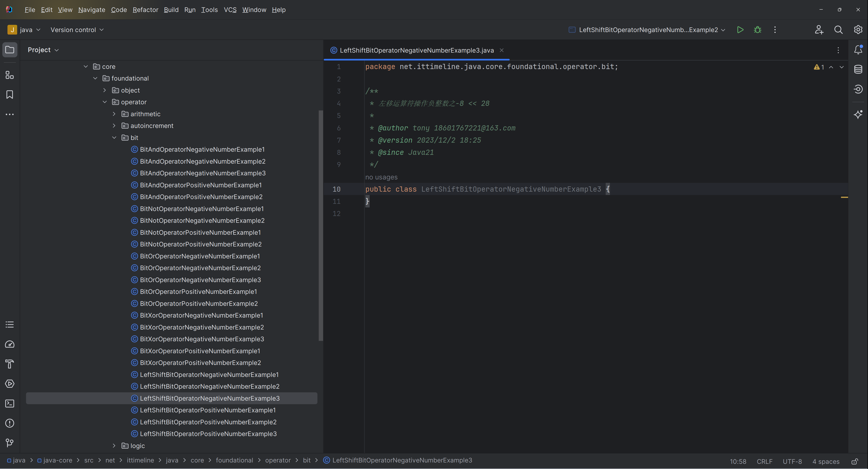The width and height of the screenshot is (868, 469).
Task: Click the yellow warning stripe marker in editor
Action: [x=844, y=197]
